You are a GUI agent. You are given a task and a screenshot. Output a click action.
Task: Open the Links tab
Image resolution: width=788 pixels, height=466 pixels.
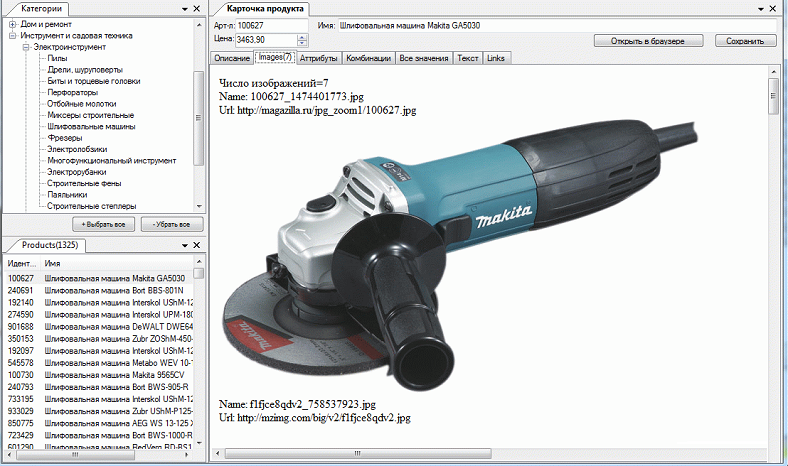click(496, 58)
